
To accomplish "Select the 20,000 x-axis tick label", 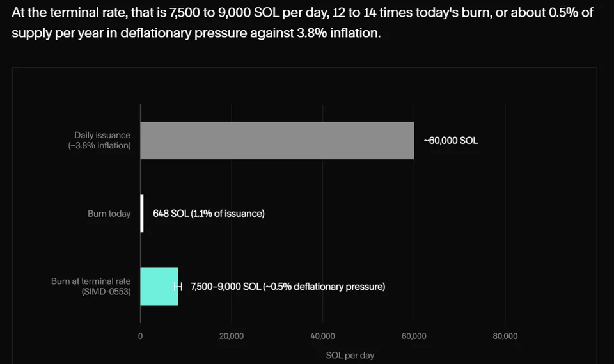I will [232, 336].
